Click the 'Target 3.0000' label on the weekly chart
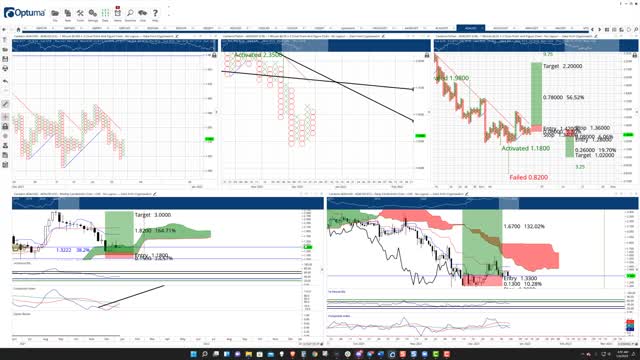This screenshot has height=360, width=640. 153,215
